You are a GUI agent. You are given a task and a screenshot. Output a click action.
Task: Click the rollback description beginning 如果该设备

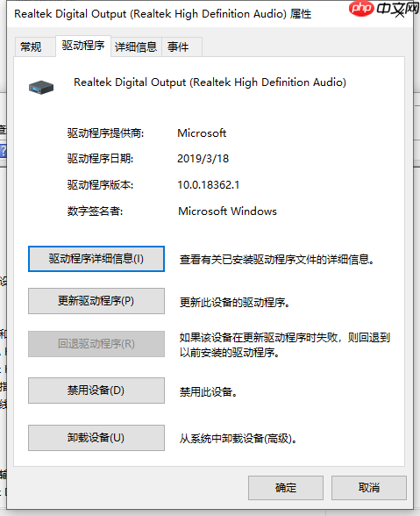tap(284, 345)
